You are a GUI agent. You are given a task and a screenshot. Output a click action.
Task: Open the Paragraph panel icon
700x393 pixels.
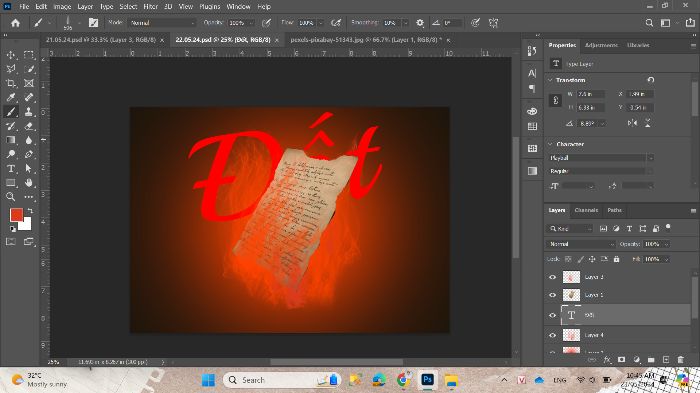(532, 89)
